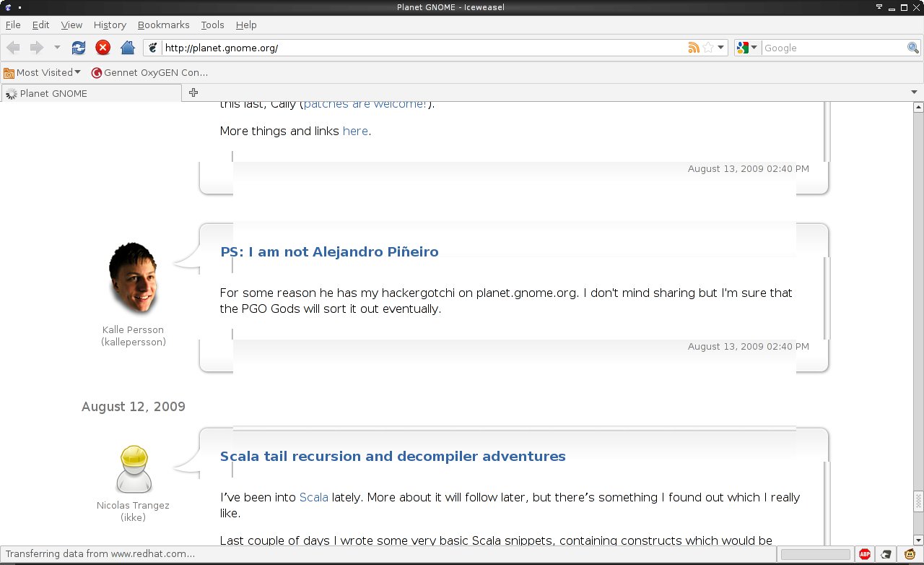Bookmark this page with the star icon

pos(708,48)
